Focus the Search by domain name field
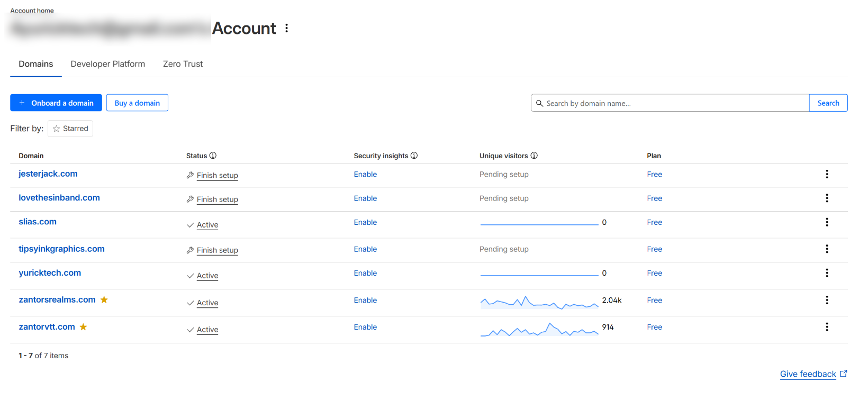 coord(675,103)
